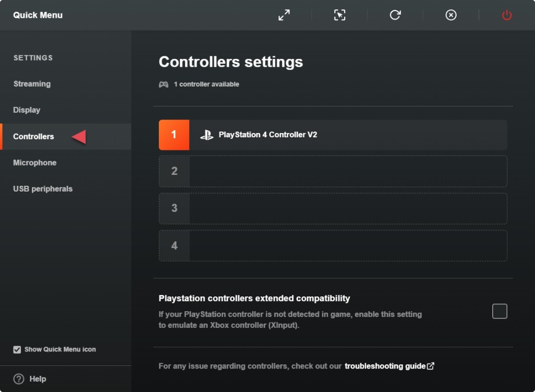Toggle fullscreen with the expand arrows icon
The height and width of the screenshot is (392, 535).
[x=284, y=15]
